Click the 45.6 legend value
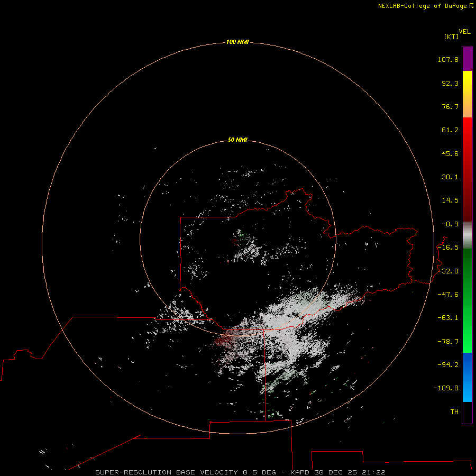The height and width of the screenshot is (476, 476). coord(450,154)
